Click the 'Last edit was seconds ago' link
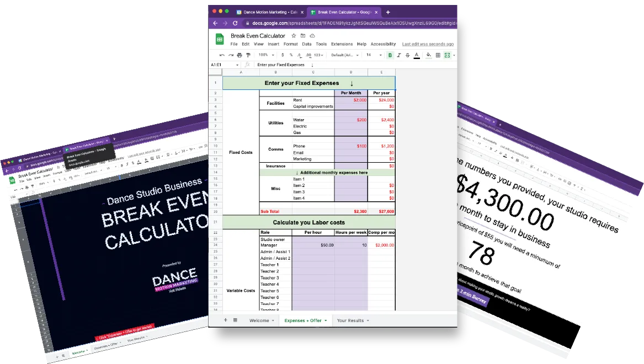644x364 pixels. [x=428, y=44]
